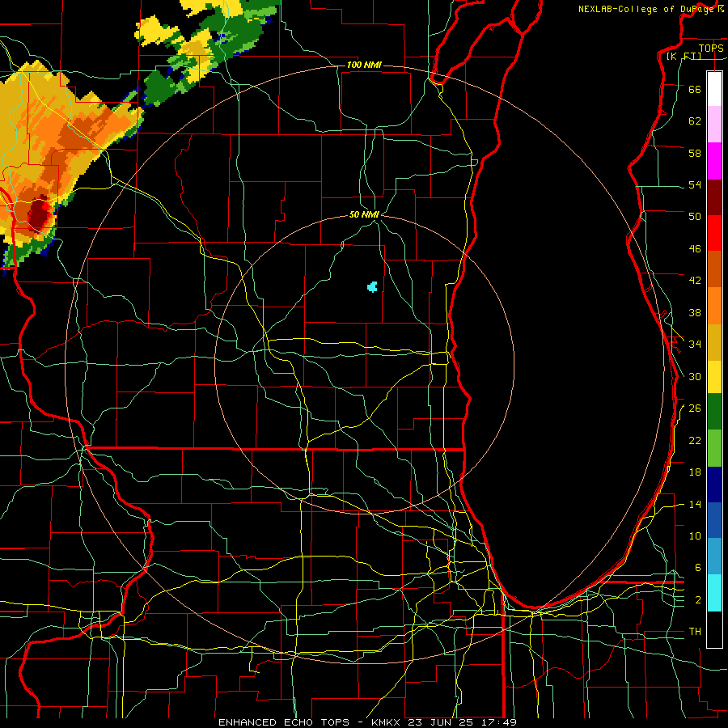Click the "100 NMI" range ring label

364,65
